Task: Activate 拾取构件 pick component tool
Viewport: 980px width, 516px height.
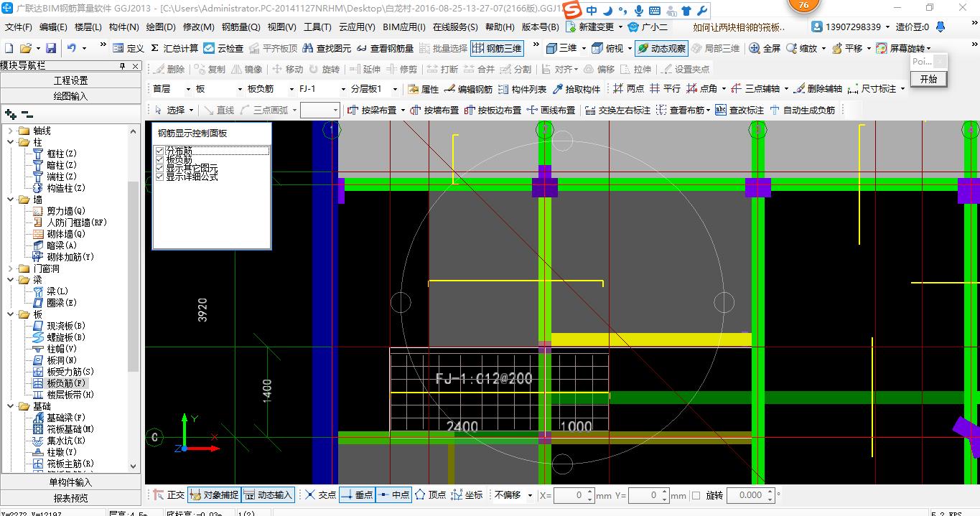Action: pyautogui.click(x=576, y=89)
